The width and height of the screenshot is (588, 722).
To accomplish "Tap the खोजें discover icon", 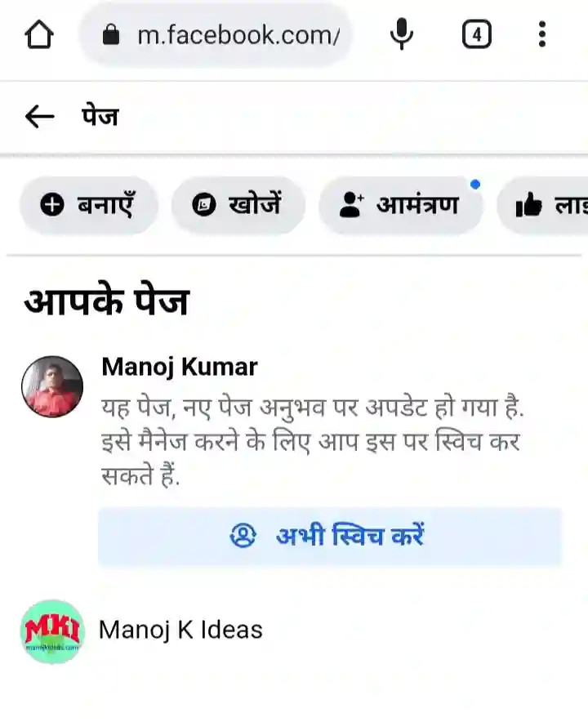I will 204,205.
